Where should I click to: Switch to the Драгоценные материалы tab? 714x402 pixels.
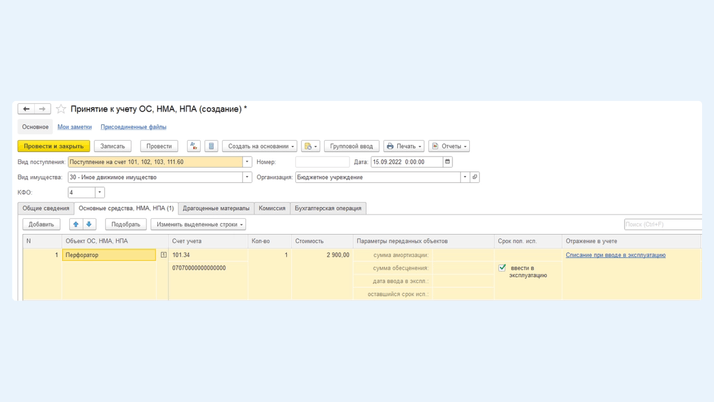tap(216, 208)
